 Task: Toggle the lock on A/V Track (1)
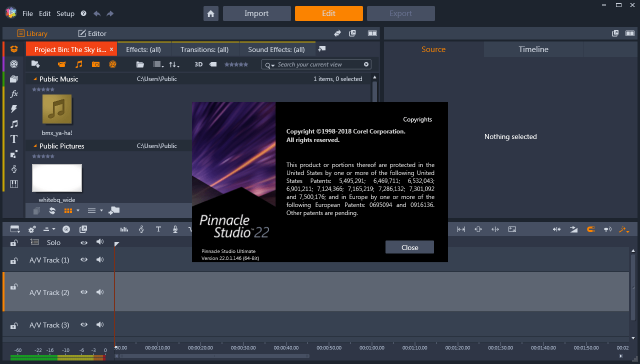click(x=14, y=260)
